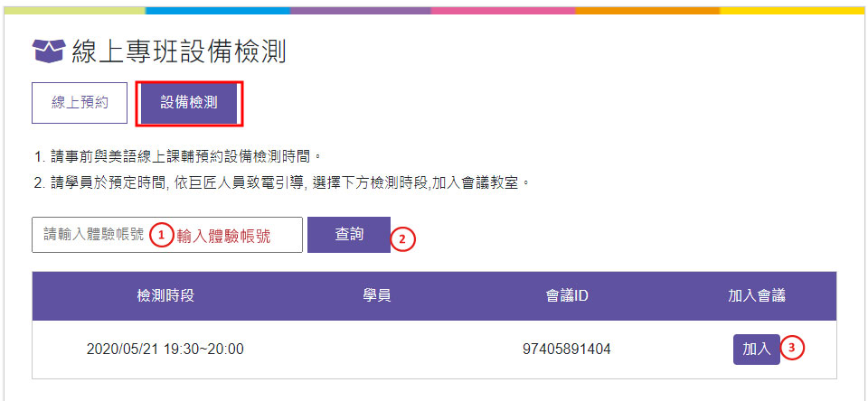
Task: Click the pink segment of top color bar
Action: pos(503,11)
